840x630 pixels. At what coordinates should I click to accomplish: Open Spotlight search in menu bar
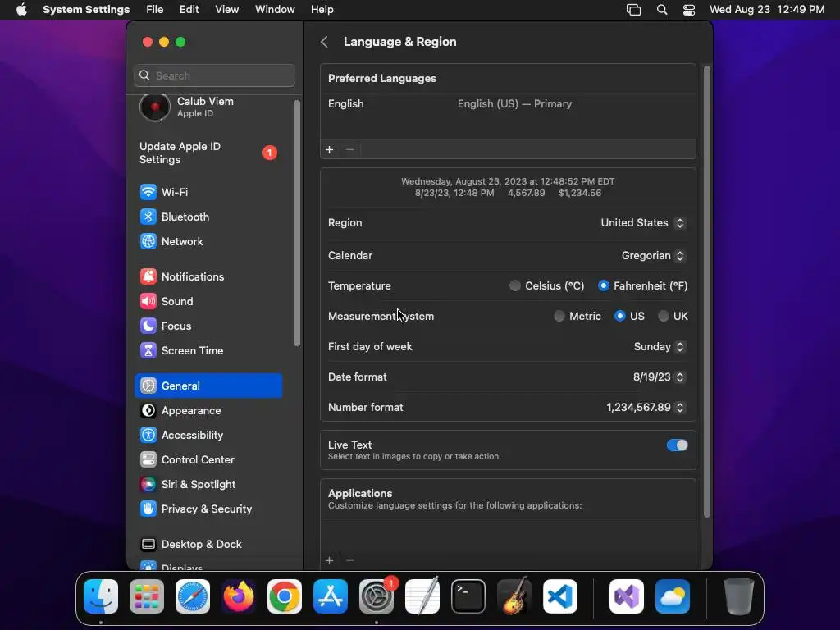pyautogui.click(x=662, y=10)
